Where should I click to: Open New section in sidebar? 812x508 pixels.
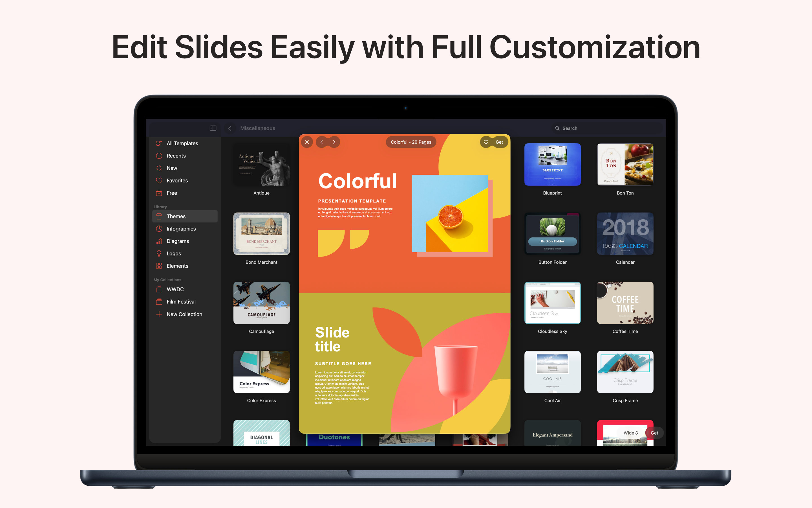click(x=185, y=168)
